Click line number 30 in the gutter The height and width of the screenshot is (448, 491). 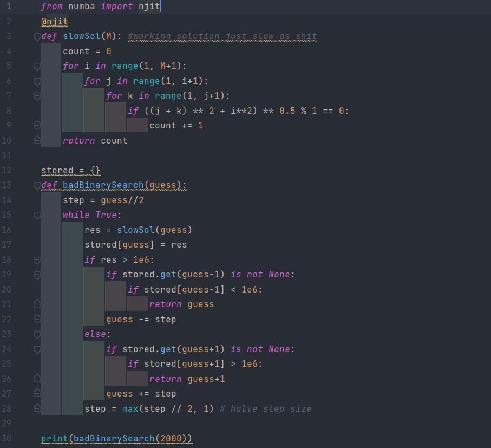pyautogui.click(x=9, y=438)
